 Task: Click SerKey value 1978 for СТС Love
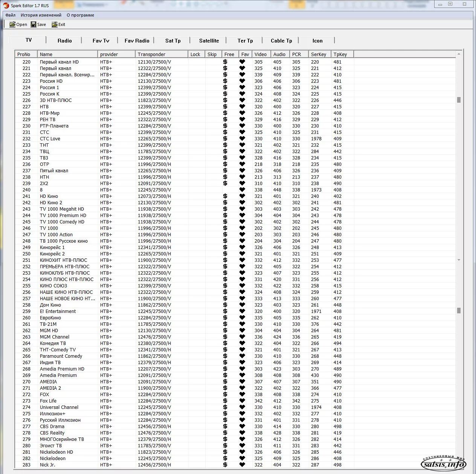coord(316,138)
